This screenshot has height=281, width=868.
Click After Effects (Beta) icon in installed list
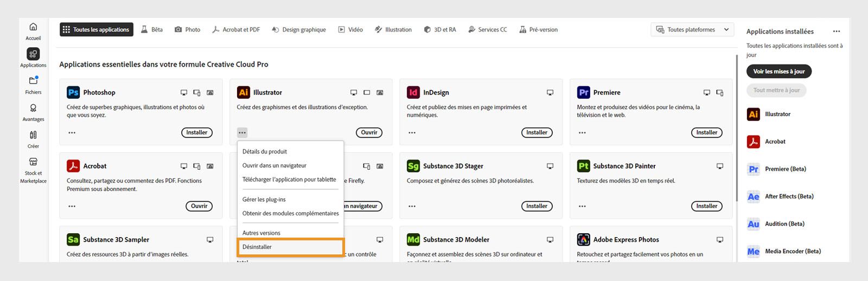click(754, 196)
